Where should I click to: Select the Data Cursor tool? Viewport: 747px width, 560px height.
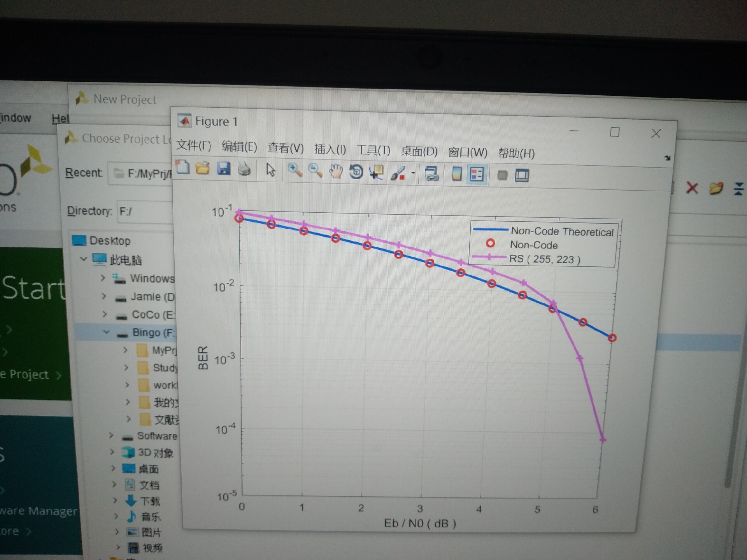click(376, 172)
